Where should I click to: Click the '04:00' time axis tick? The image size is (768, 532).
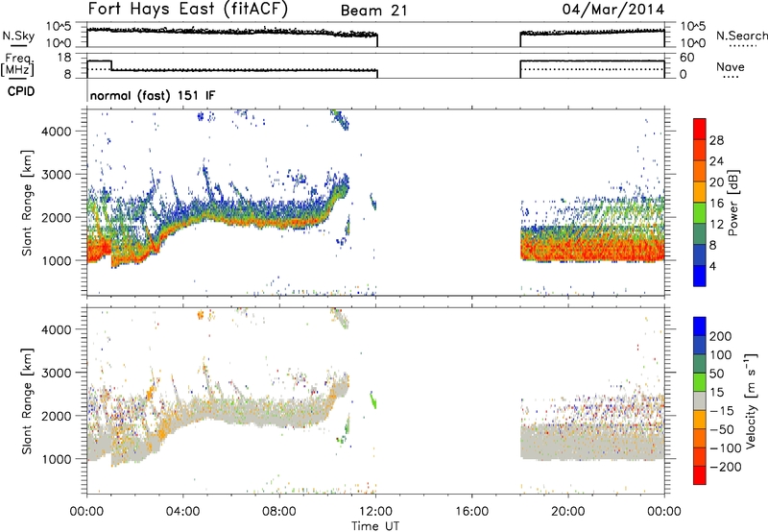[x=183, y=512]
